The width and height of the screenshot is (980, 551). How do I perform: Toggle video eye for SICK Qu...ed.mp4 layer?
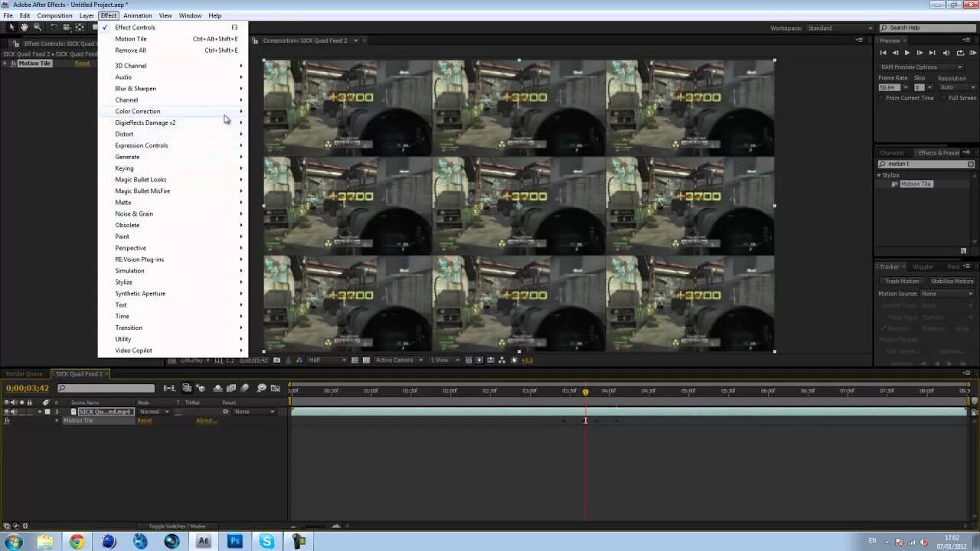pos(7,412)
